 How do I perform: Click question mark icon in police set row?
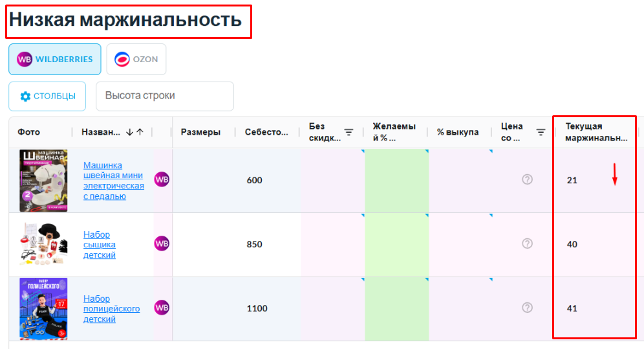(527, 308)
